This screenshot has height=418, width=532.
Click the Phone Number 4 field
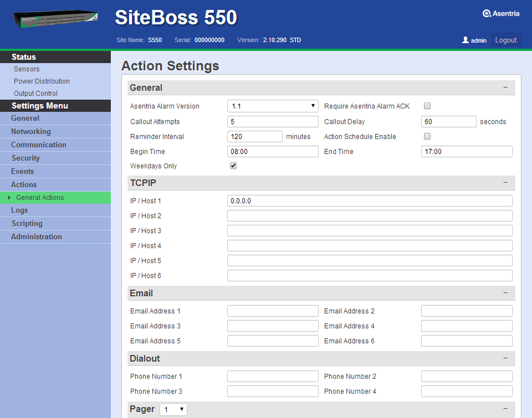tap(467, 391)
